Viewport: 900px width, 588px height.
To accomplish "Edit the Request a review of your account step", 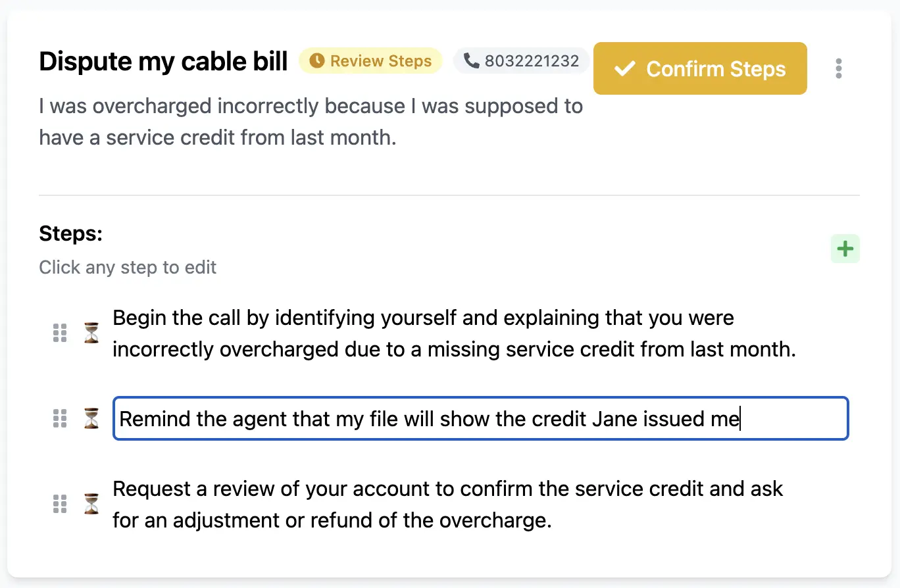I will pos(447,504).
